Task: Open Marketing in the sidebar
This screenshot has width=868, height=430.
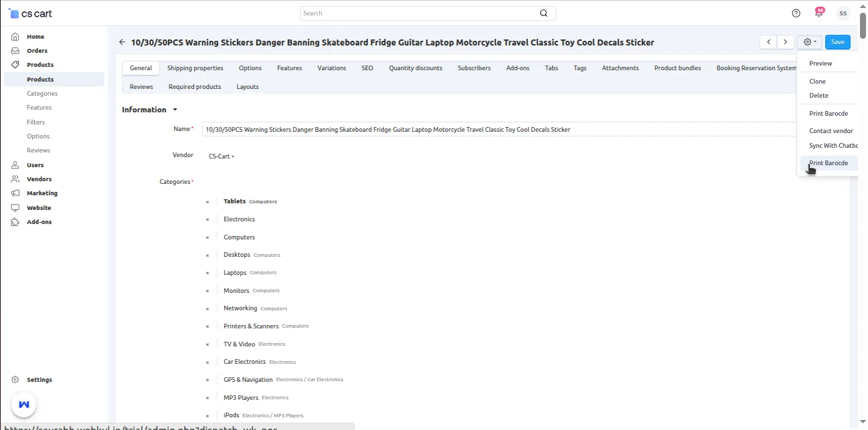Action: click(42, 193)
